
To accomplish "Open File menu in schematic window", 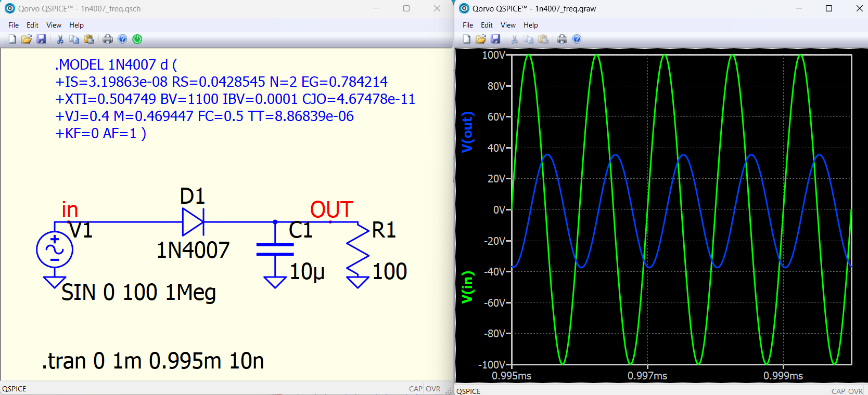I will point(14,25).
